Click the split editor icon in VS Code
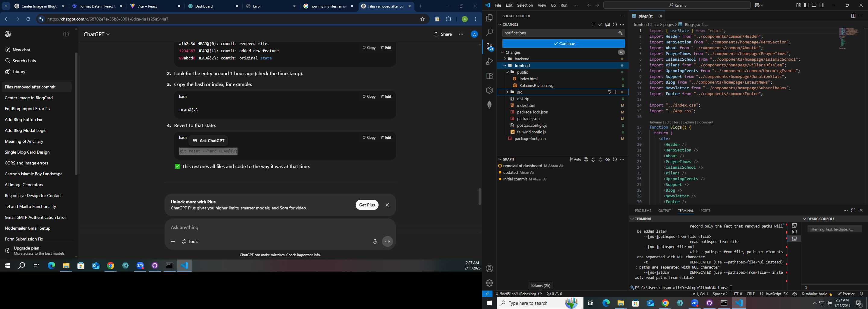 click(853, 16)
